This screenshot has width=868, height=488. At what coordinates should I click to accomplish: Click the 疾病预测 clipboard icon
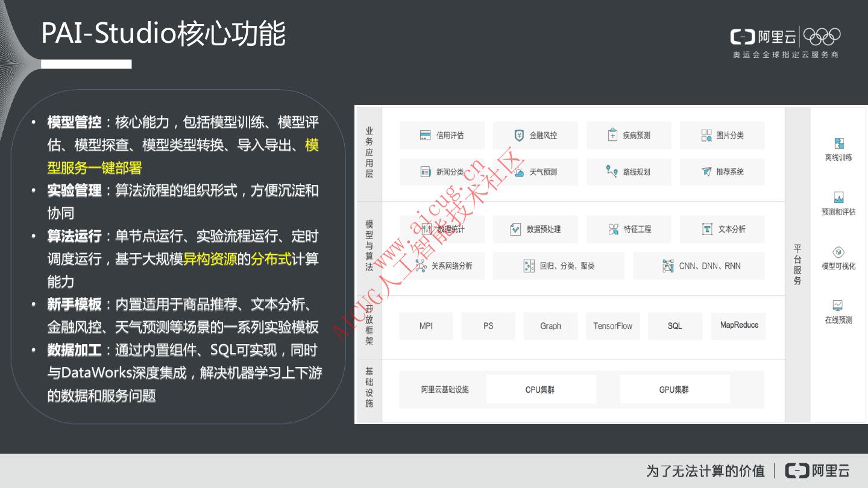pyautogui.click(x=612, y=135)
